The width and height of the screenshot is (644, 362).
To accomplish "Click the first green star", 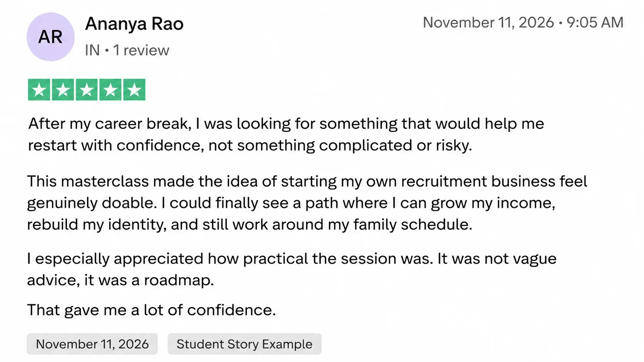I will point(39,90).
